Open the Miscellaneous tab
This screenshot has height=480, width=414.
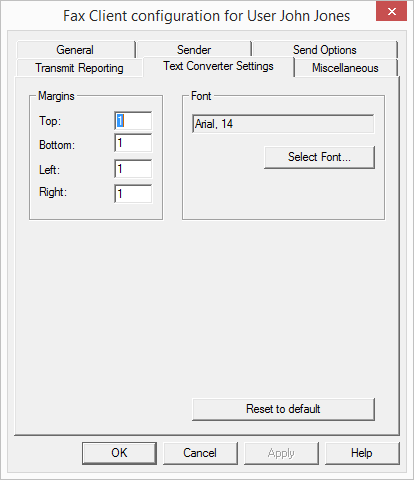[345, 68]
